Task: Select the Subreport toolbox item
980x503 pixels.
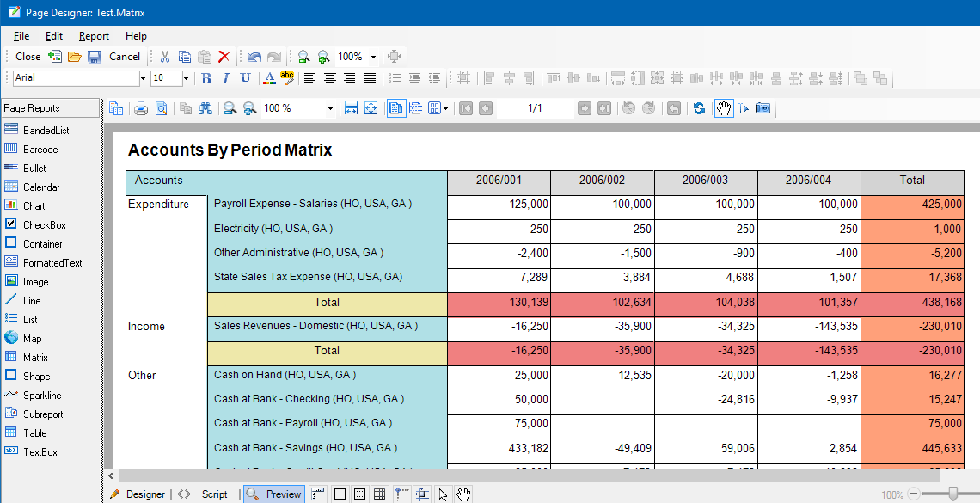Action: pyautogui.click(x=42, y=414)
